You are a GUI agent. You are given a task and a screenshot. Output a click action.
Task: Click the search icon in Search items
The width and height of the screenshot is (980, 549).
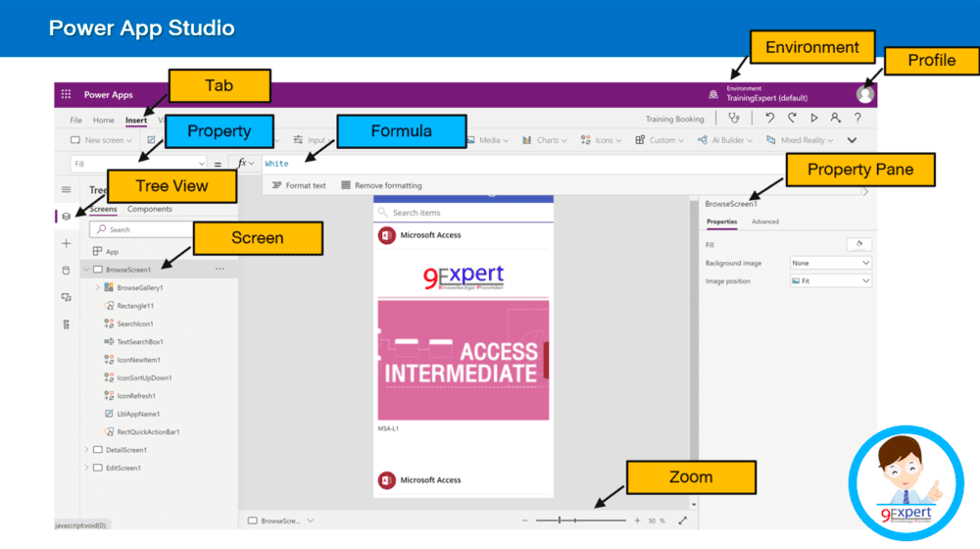pyautogui.click(x=383, y=213)
